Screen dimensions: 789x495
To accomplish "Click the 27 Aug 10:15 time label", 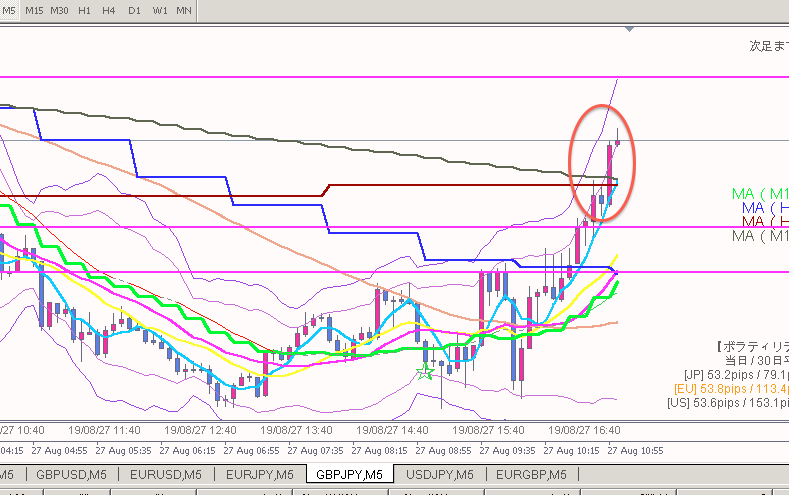I will [571, 450].
